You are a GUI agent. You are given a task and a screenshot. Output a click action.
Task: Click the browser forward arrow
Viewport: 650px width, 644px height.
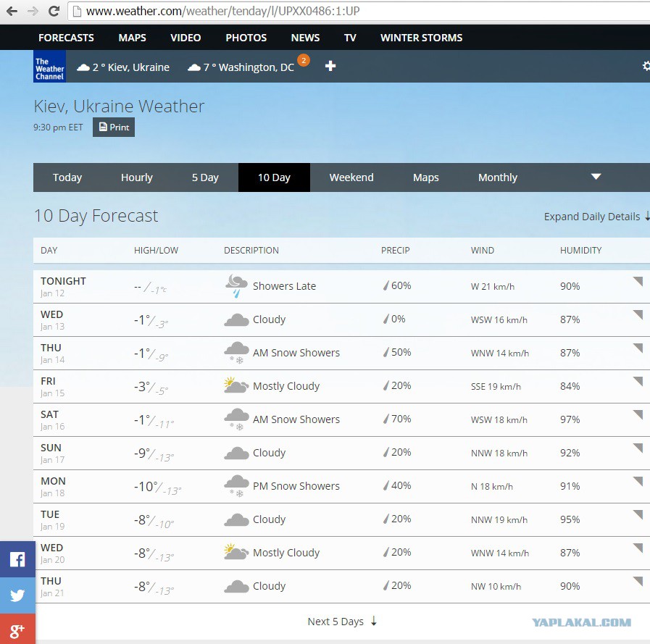pos(33,11)
